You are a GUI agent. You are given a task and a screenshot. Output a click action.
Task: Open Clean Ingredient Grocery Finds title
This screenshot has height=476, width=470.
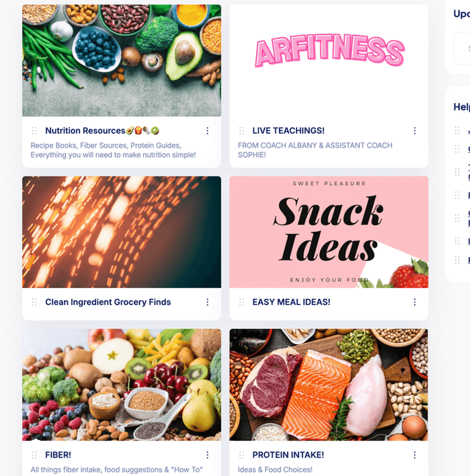click(x=108, y=302)
